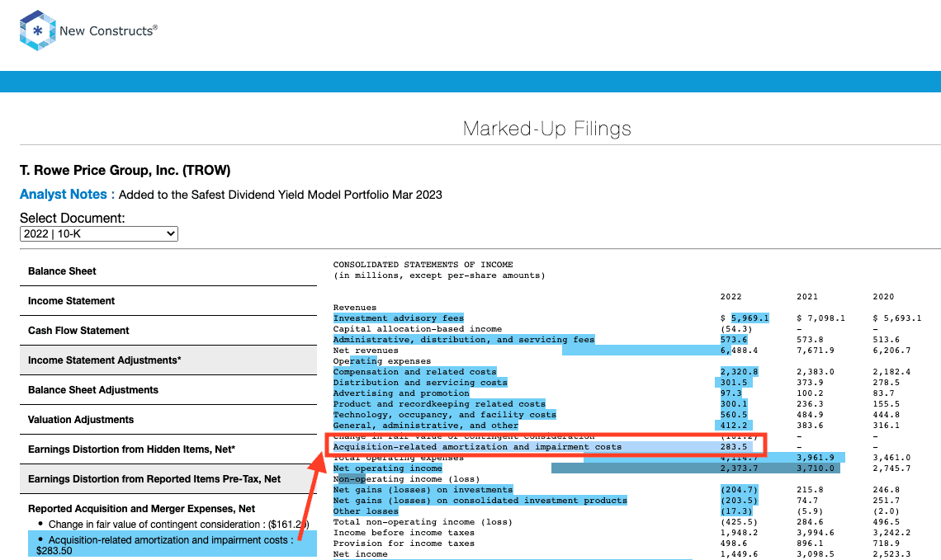
Task: Click Product and recordkeeping related costs label
Action: [x=439, y=404]
